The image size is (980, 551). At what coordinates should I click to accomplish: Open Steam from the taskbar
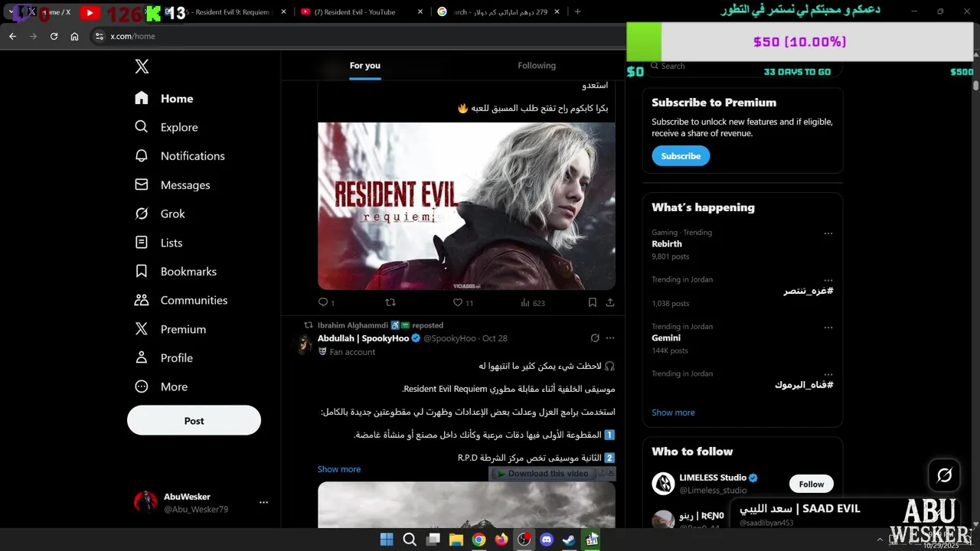pos(570,540)
